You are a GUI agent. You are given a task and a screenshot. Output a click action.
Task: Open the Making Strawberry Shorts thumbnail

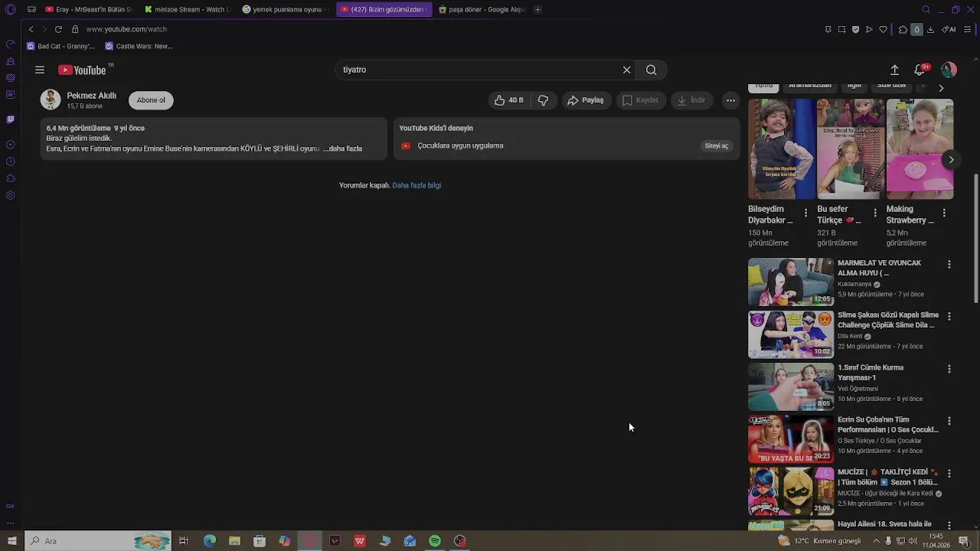click(x=920, y=149)
